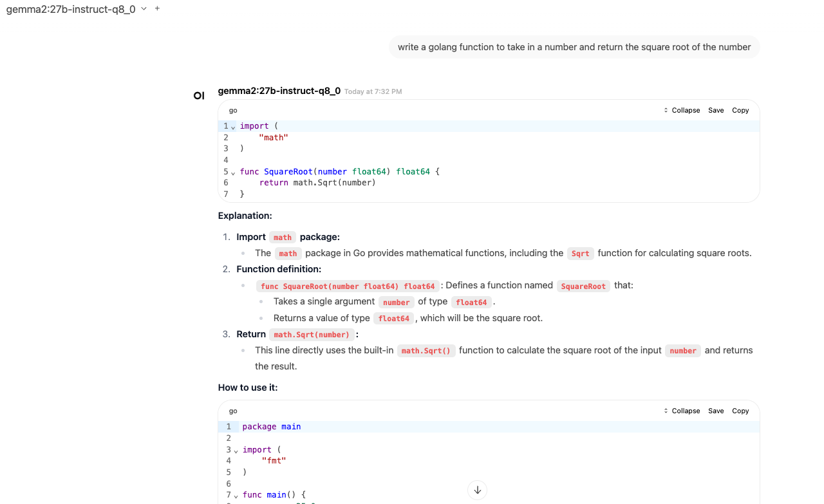The height and width of the screenshot is (504, 824).
Task: Click the '"fmt"' string in second code block
Action: click(274, 461)
